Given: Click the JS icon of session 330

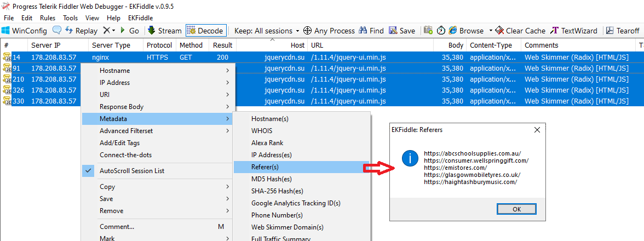Looking at the screenshot, I should (x=7, y=101).
